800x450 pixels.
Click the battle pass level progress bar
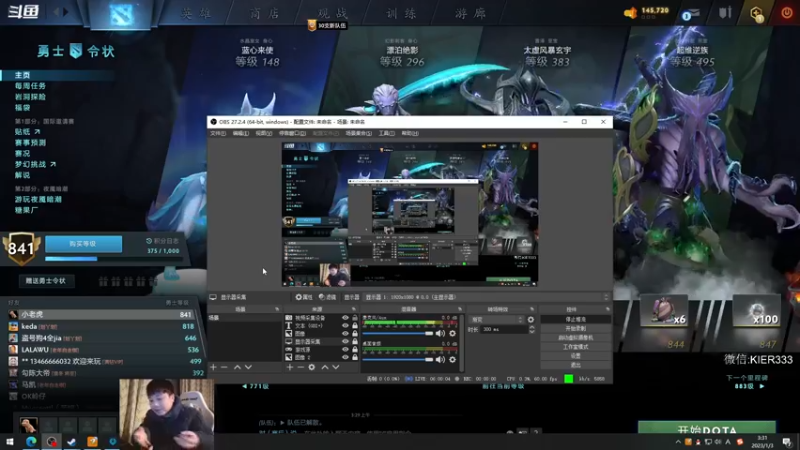pos(112,259)
